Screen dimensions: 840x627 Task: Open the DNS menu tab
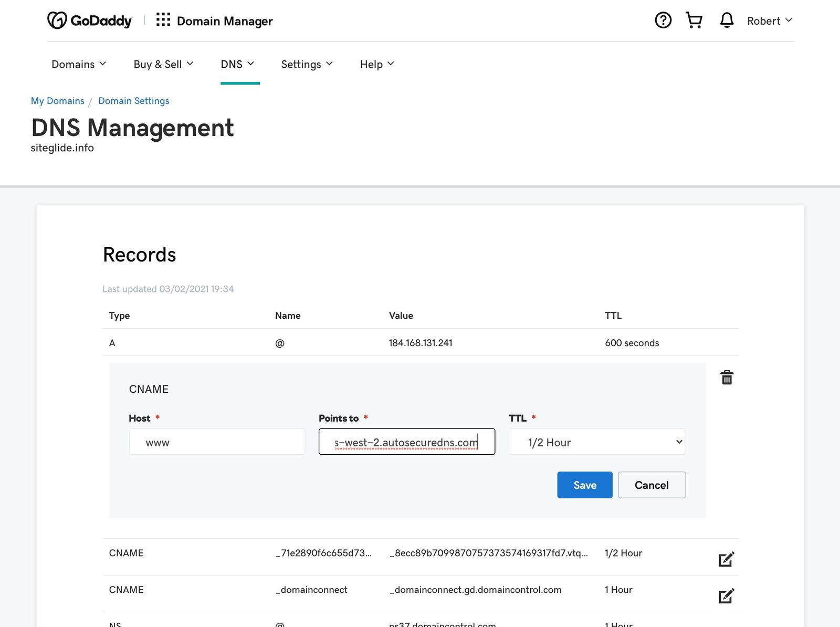point(237,64)
